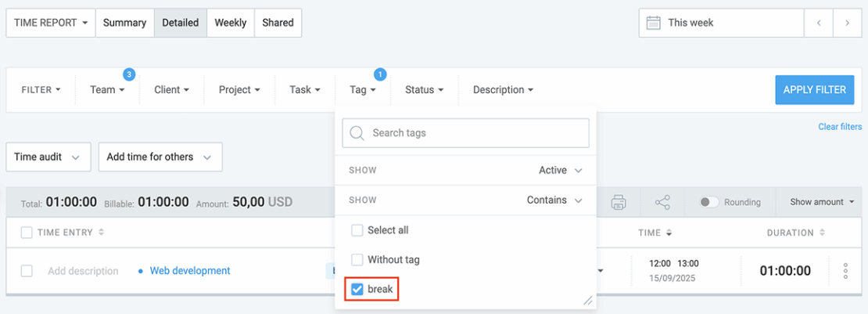Click the sort arrows beside Duration
This screenshot has height=314, width=868.
[822, 233]
